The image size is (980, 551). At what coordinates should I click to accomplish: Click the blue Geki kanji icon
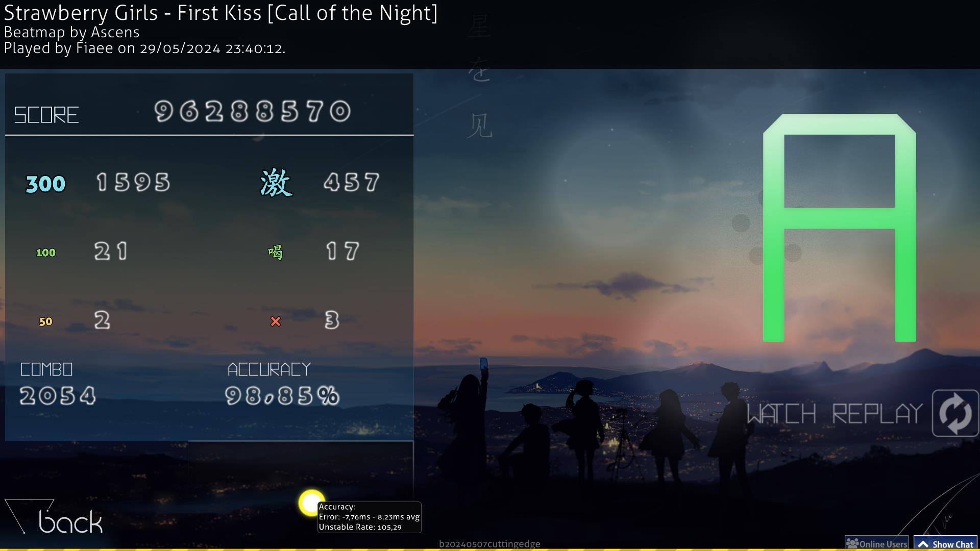(276, 183)
